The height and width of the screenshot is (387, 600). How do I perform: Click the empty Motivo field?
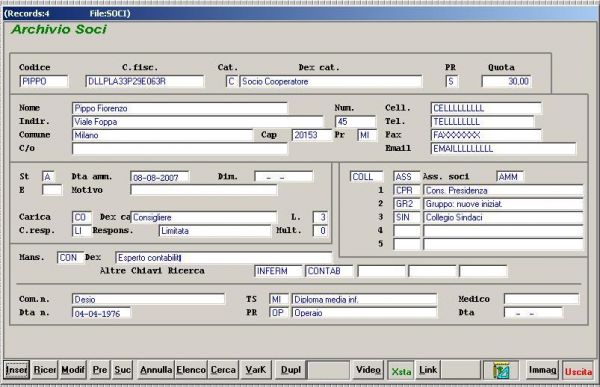tap(204, 190)
